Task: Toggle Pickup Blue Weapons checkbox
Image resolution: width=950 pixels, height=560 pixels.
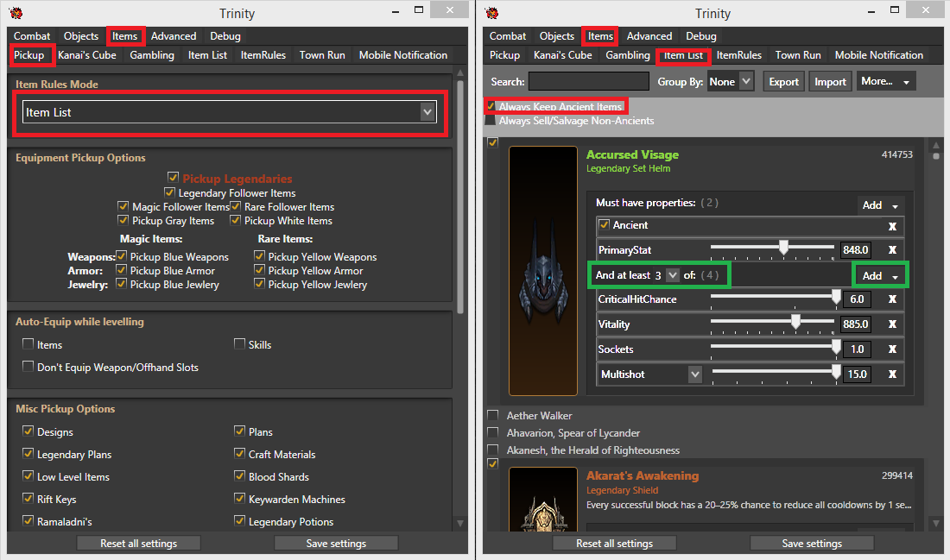Action: (121, 256)
